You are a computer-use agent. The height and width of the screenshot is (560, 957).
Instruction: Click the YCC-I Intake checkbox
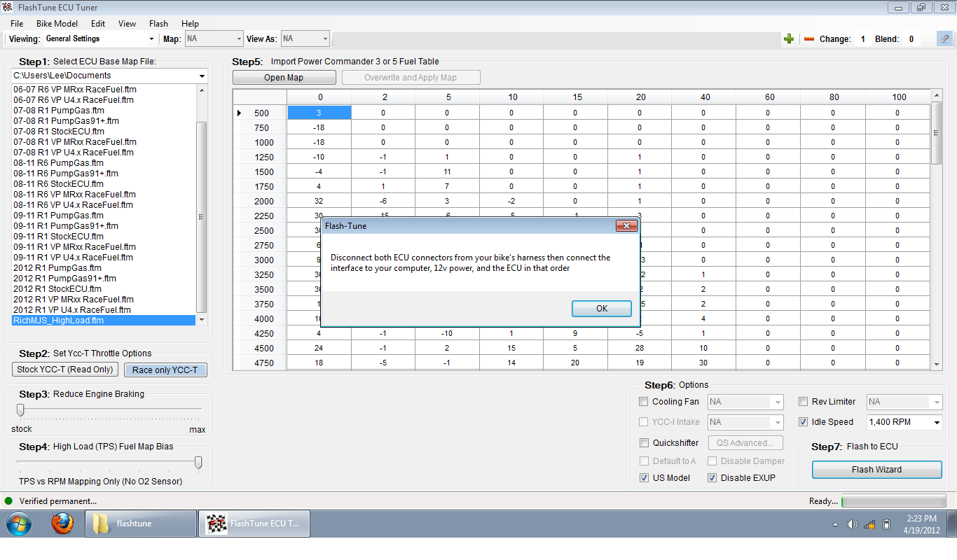point(643,421)
